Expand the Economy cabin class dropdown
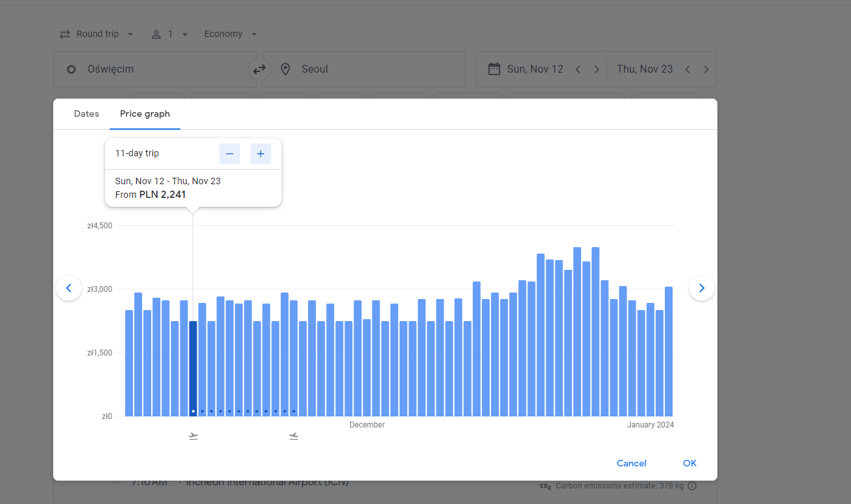 (x=230, y=34)
